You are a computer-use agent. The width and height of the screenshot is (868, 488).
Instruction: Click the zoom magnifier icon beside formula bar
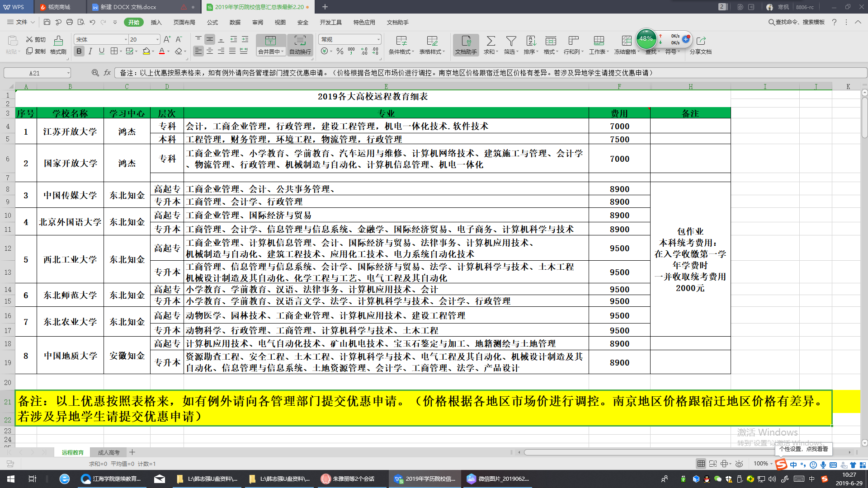95,73
